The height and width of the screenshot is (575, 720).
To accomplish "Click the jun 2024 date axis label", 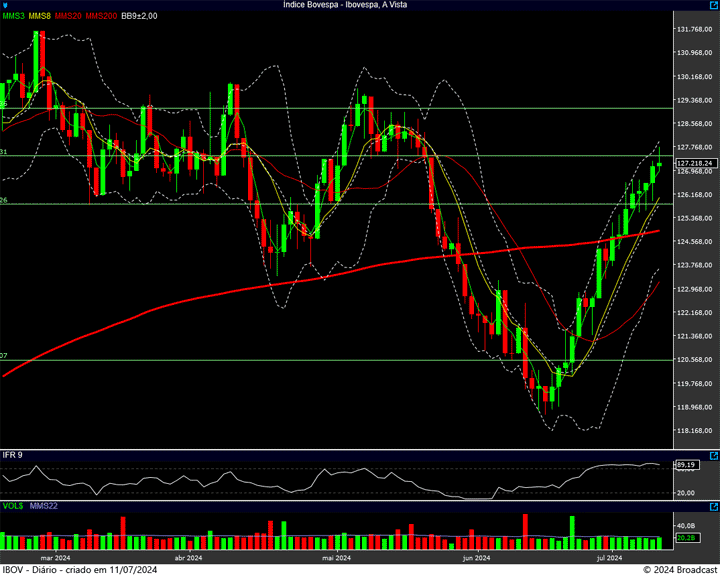I will (x=475, y=558).
